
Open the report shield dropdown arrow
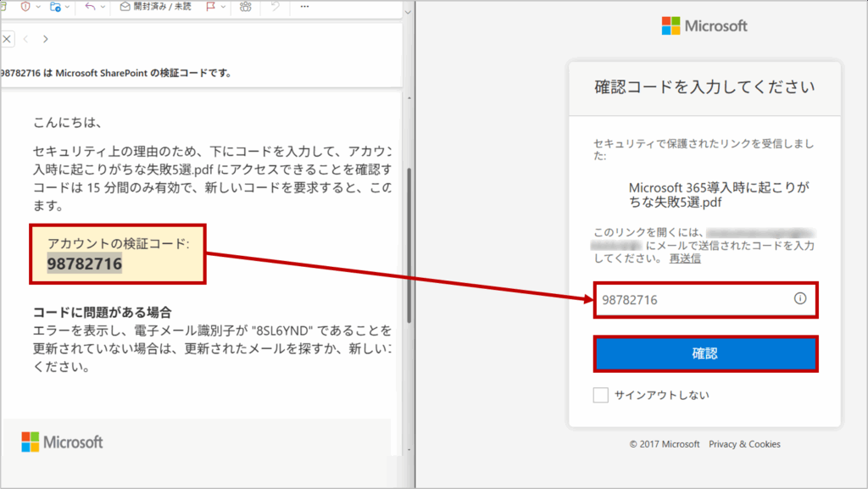pos(38,7)
